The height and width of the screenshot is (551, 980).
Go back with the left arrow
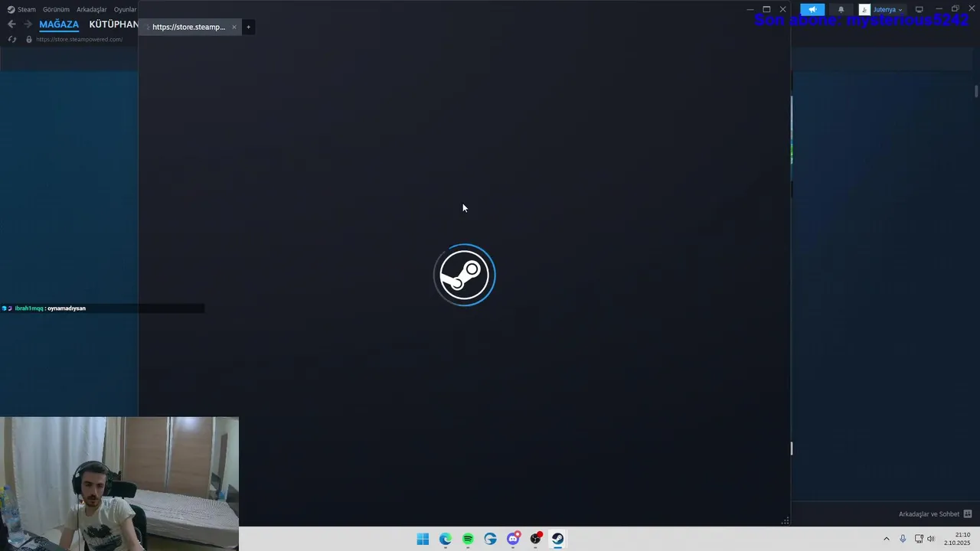coord(11,24)
